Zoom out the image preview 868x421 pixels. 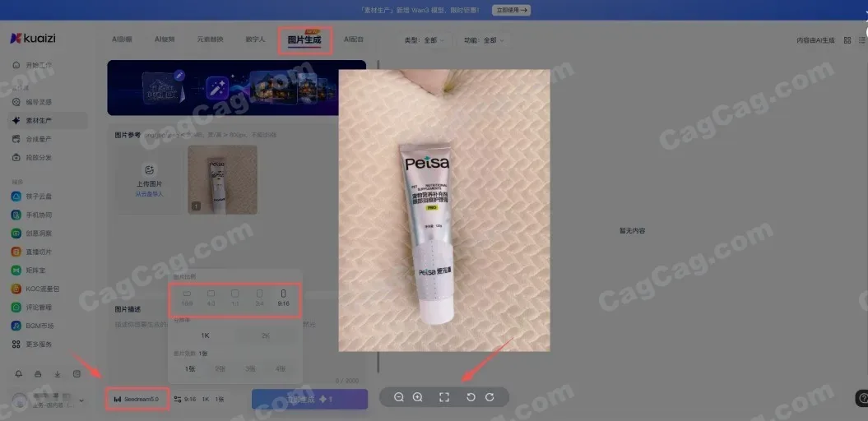398,397
